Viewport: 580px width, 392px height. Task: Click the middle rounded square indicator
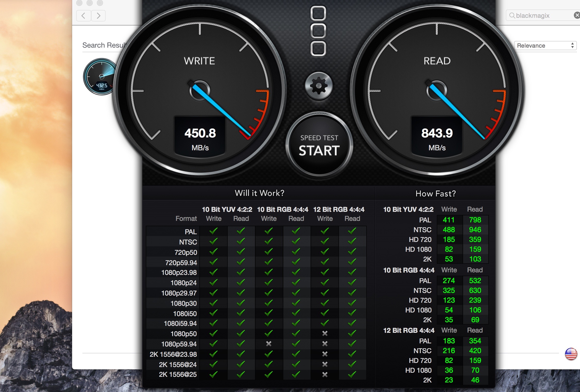[x=318, y=31]
